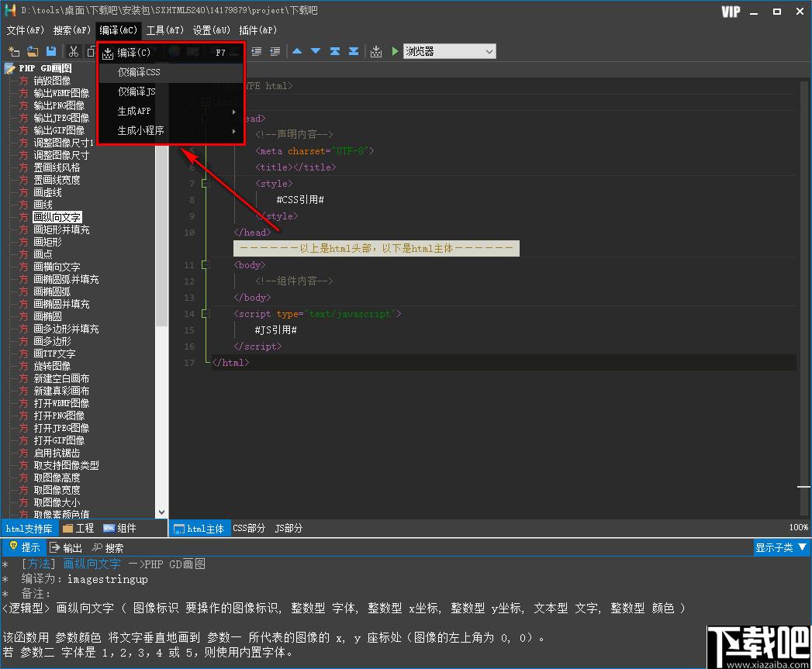Switch to the html支持库 tab
This screenshot has width=812, height=669.
29,529
